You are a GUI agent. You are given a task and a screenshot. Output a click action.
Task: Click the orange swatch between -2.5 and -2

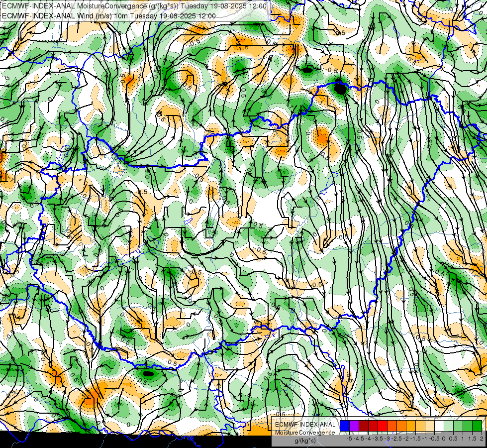pos(401,426)
